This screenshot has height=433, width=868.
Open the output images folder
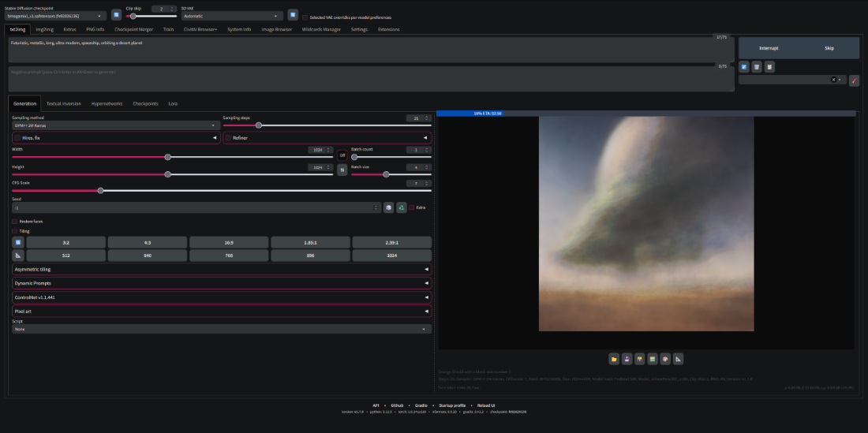pyautogui.click(x=614, y=359)
